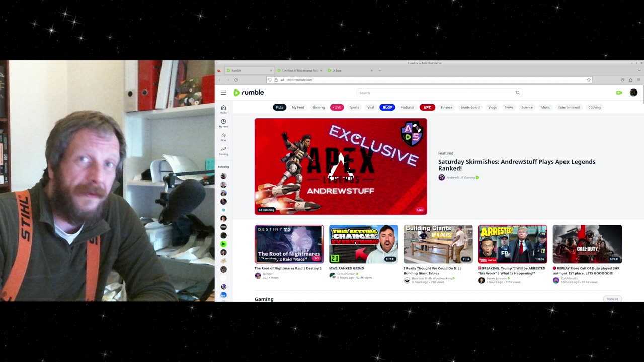Bookmark this page with star icon

coord(588,80)
